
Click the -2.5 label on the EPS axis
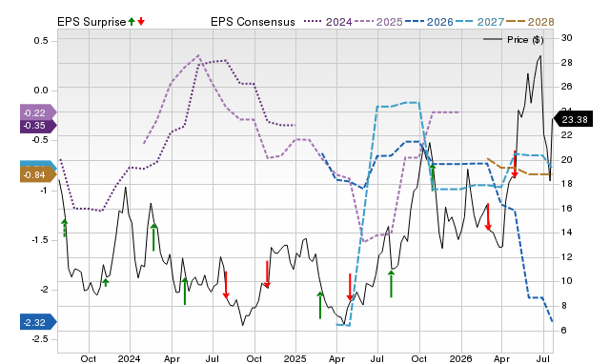pyautogui.click(x=39, y=339)
